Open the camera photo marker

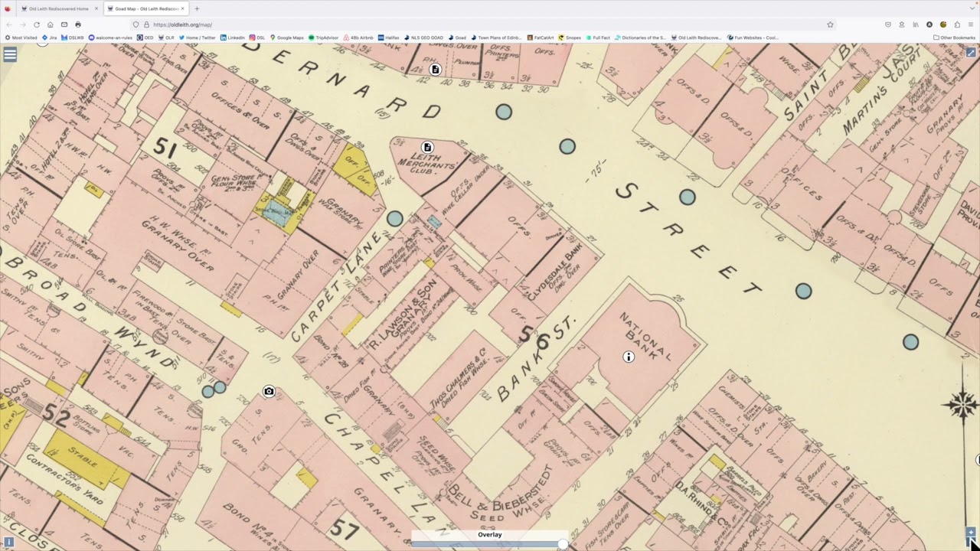pos(269,391)
